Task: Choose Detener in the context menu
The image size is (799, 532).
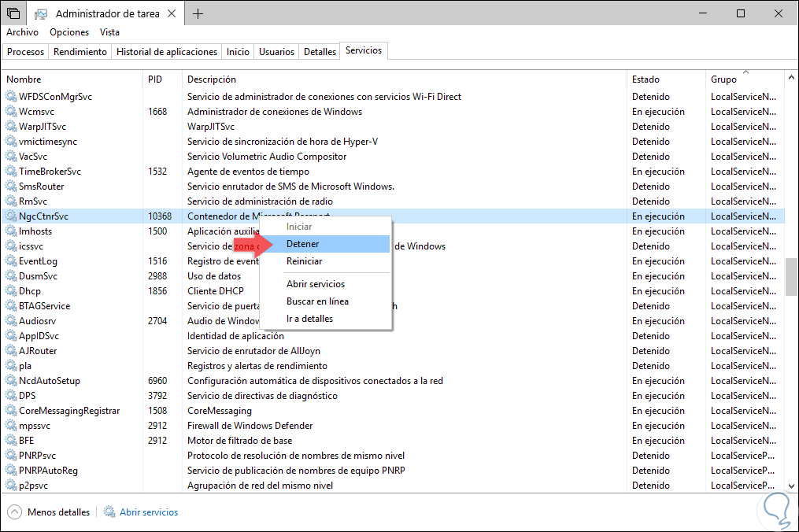Action: [326, 244]
